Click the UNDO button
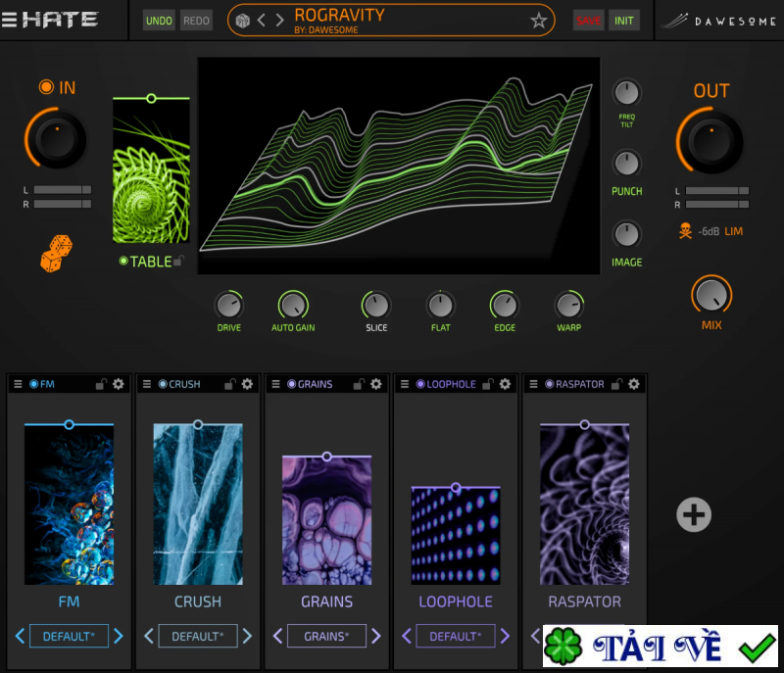784x673 pixels. (x=159, y=19)
